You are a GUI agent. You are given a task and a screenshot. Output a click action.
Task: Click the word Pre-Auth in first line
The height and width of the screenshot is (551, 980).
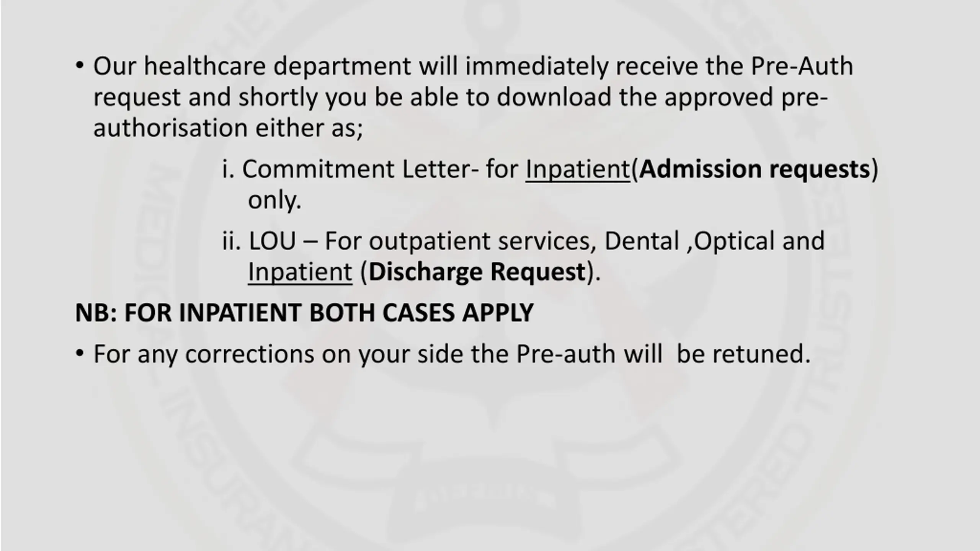(x=802, y=66)
